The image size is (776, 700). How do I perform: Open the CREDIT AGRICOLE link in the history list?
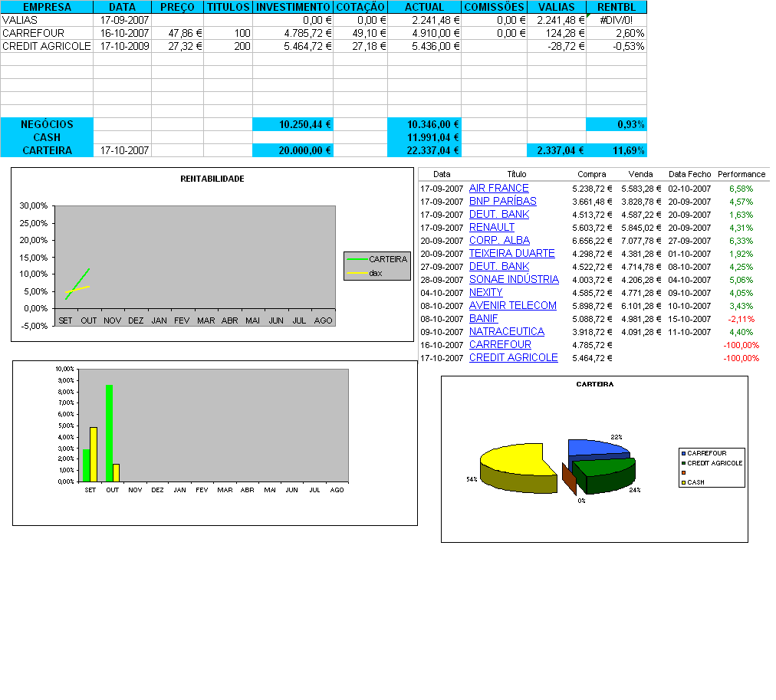tap(514, 358)
